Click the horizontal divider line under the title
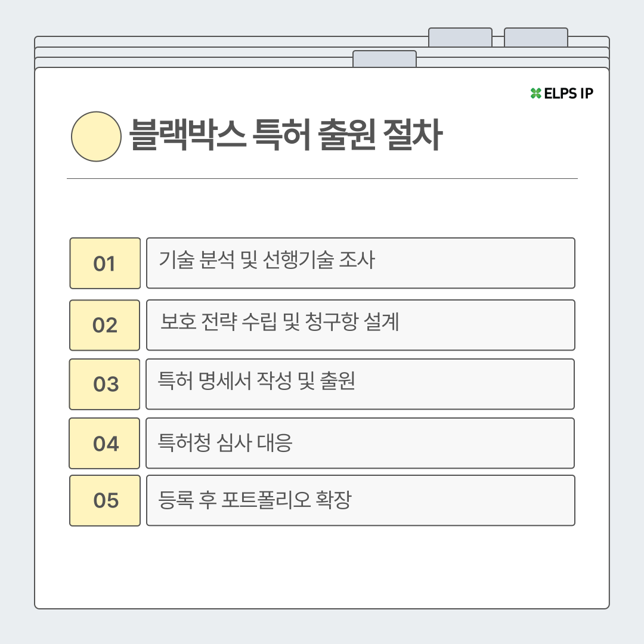The image size is (644, 644). coord(322,178)
